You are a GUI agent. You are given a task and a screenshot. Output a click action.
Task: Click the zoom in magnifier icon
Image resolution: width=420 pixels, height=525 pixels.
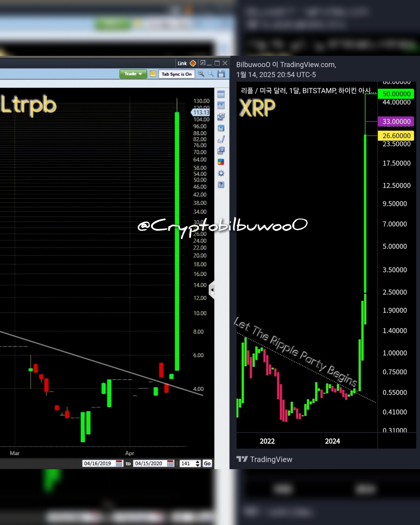[x=201, y=74]
